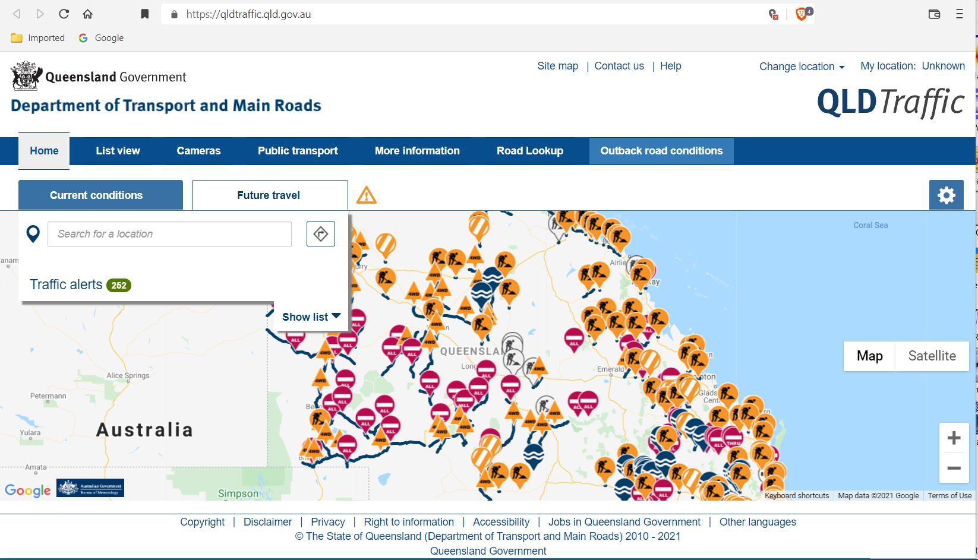This screenshot has height=560, width=978.
Task: Select the Map view type
Action: (869, 356)
